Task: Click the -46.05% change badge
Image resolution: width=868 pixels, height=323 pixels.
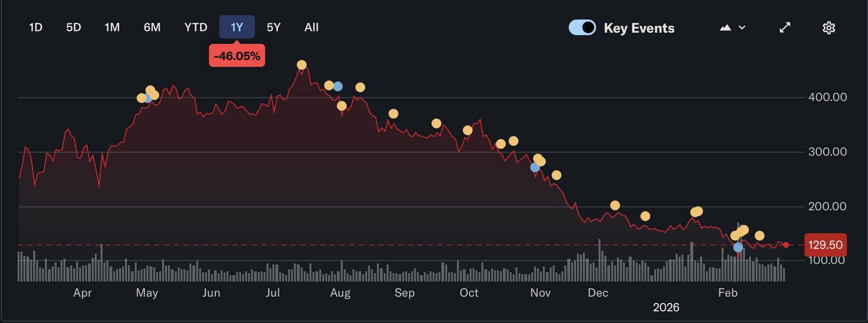Action: coord(237,56)
